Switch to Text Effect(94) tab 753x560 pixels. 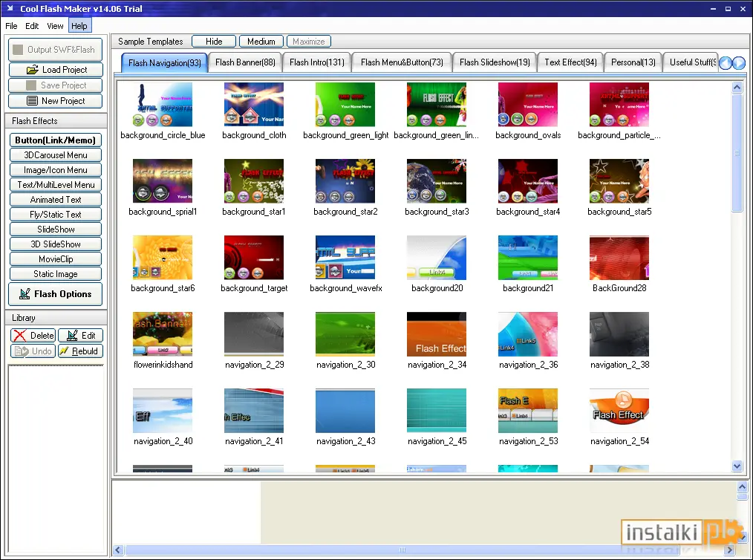570,62
